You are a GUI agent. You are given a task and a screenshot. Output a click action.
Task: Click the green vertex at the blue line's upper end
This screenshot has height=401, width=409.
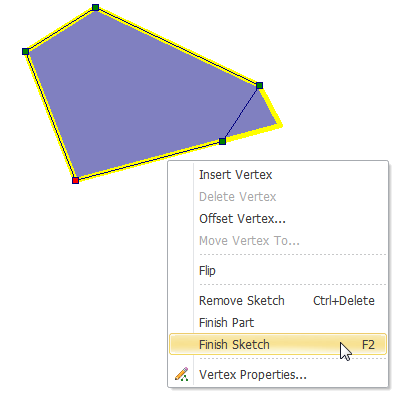pyautogui.click(x=260, y=86)
